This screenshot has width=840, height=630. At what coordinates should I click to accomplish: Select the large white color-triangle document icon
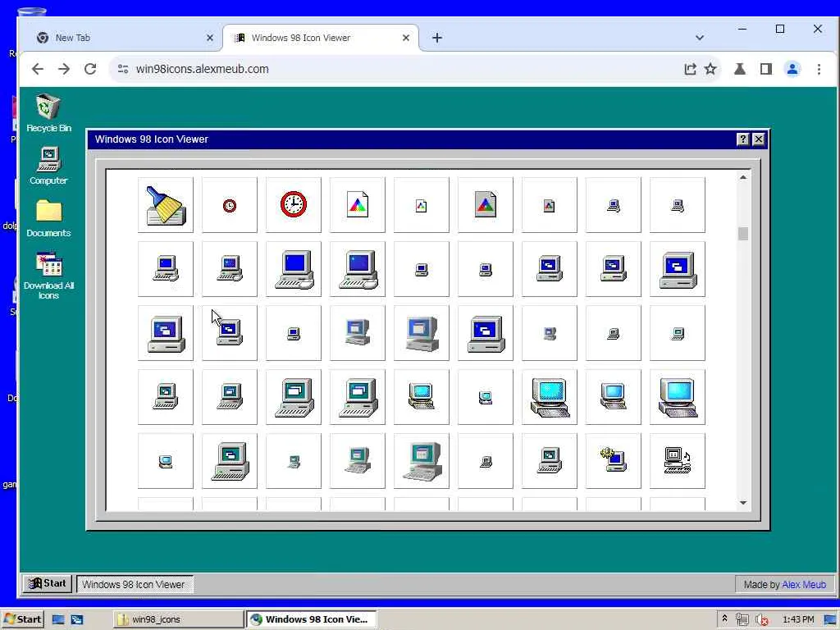[358, 205]
